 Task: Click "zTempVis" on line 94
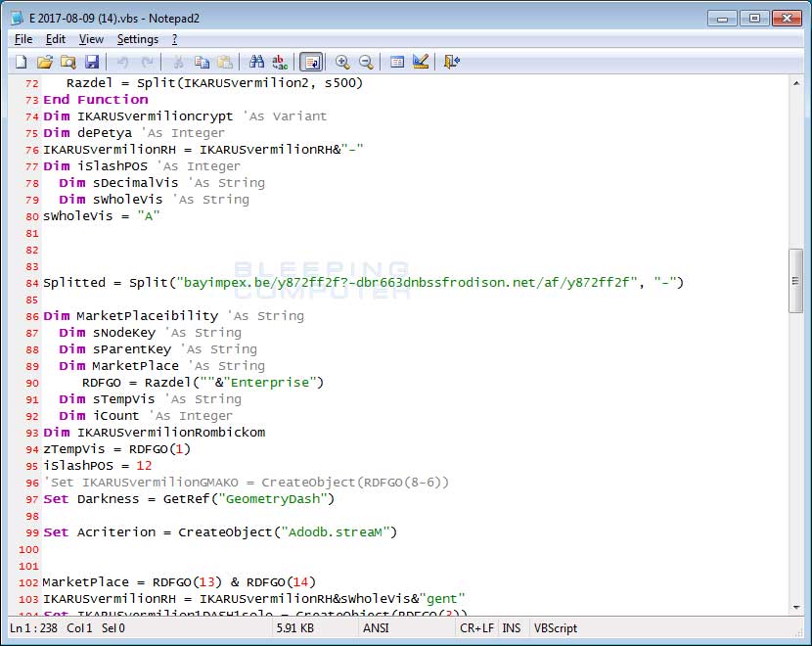[x=74, y=449]
